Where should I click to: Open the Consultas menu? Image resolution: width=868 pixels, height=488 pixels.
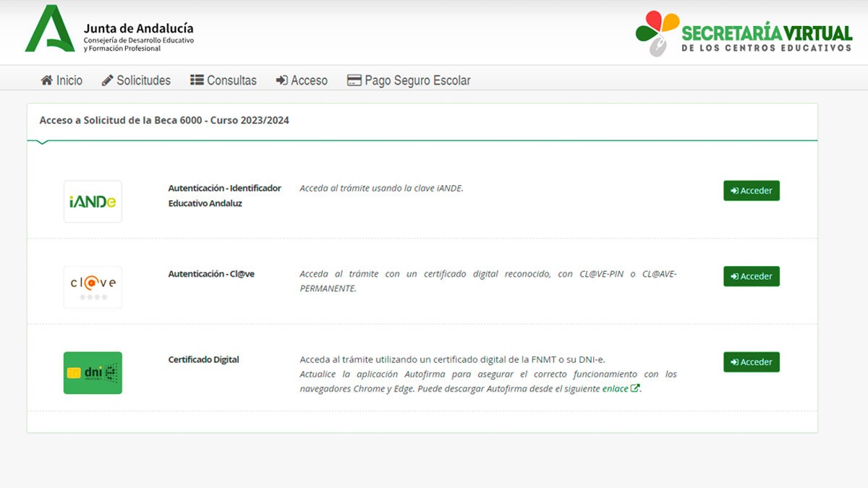223,80
